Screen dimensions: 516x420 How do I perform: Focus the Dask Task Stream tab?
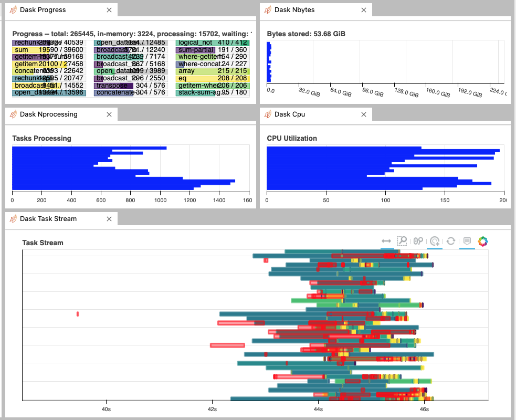tap(61, 218)
